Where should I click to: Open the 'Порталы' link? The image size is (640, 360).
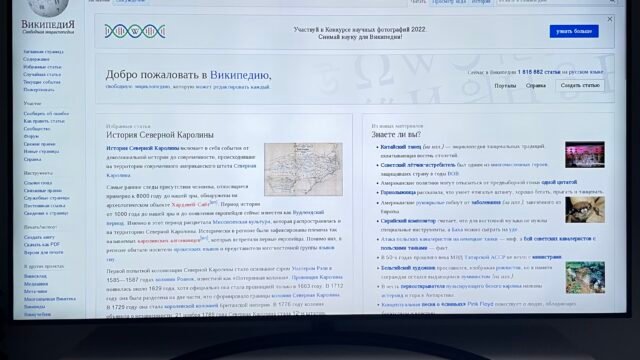pyautogui.click(x=505, y=86)
